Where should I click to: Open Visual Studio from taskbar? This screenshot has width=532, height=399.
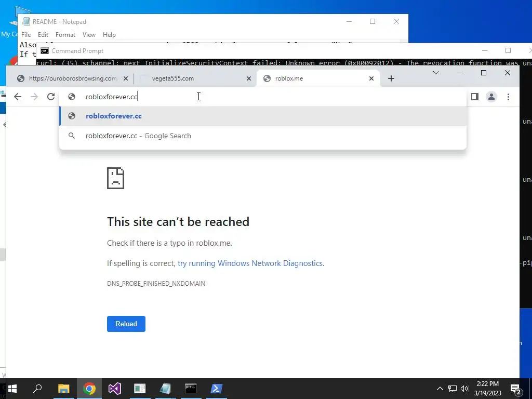115,389
